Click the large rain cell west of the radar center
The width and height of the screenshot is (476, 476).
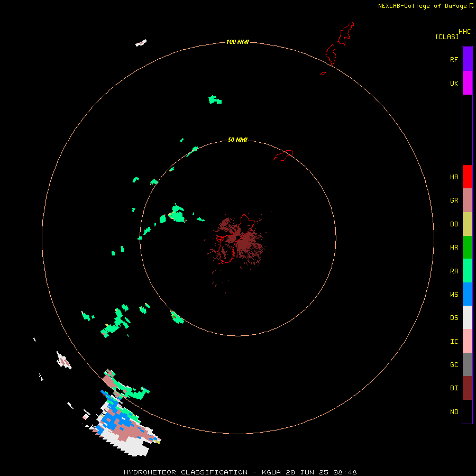(178, 214)
